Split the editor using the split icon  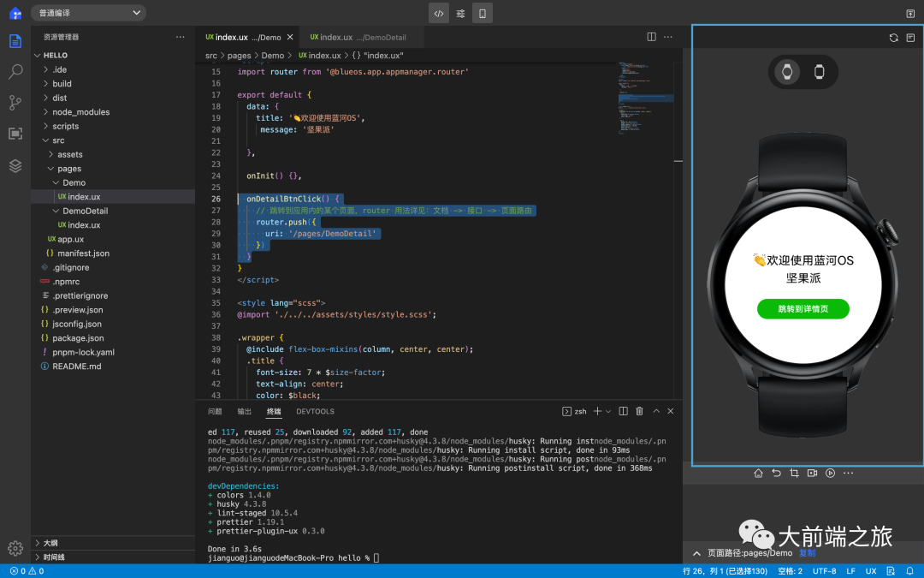(x=652, y=37)
